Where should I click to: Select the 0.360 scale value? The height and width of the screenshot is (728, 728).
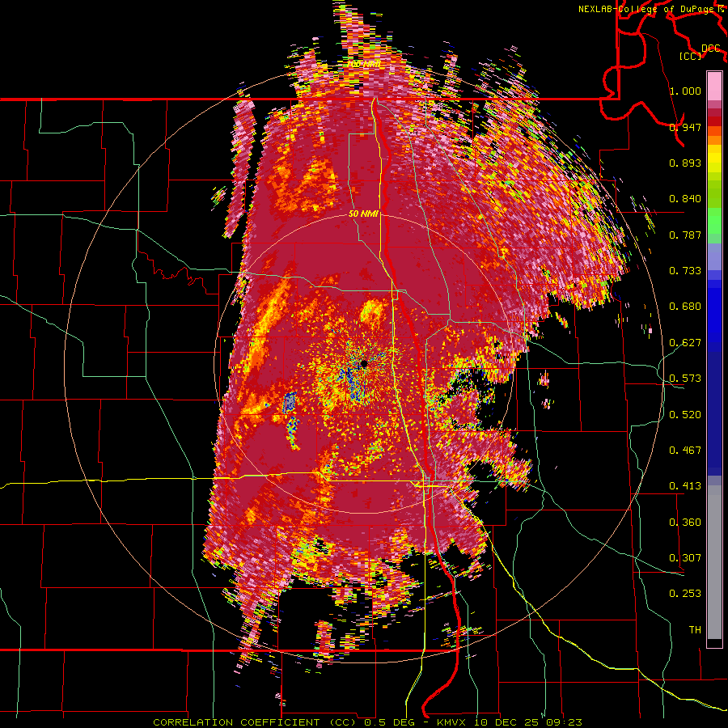click(x=685, y=523)
